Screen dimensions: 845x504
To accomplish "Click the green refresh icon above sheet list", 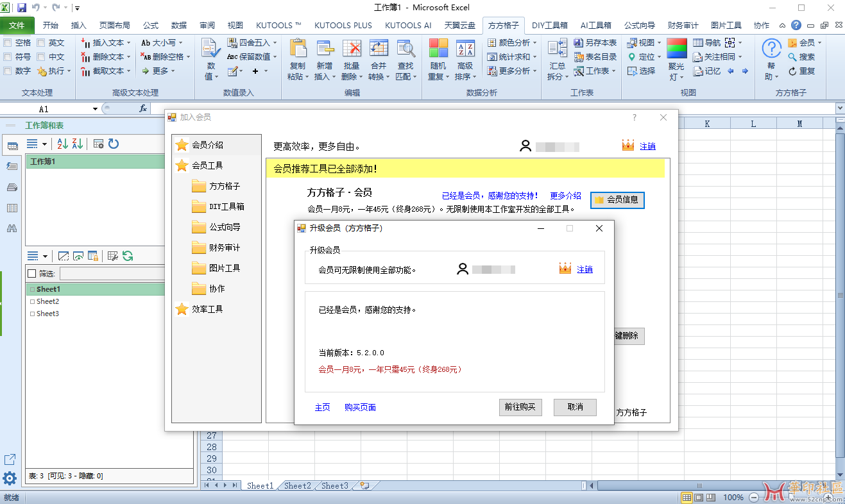I will click(x=128, y=256).
